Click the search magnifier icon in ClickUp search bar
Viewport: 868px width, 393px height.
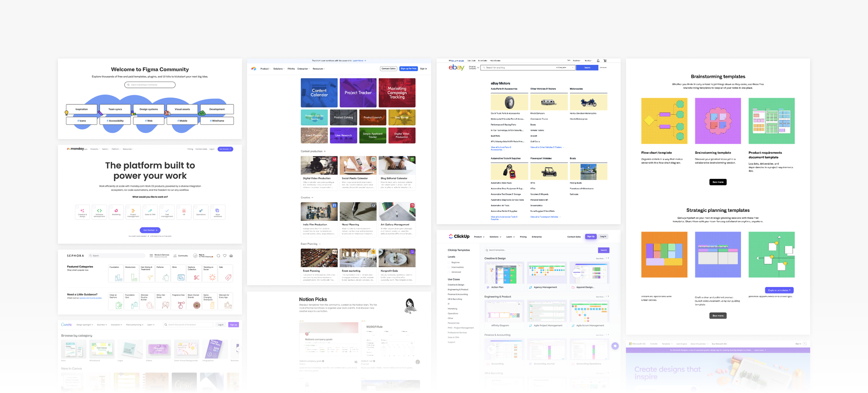click(x=486, y=250)
